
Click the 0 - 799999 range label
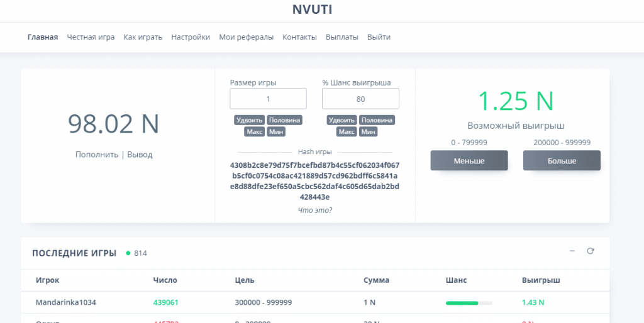tap(469, 143)
